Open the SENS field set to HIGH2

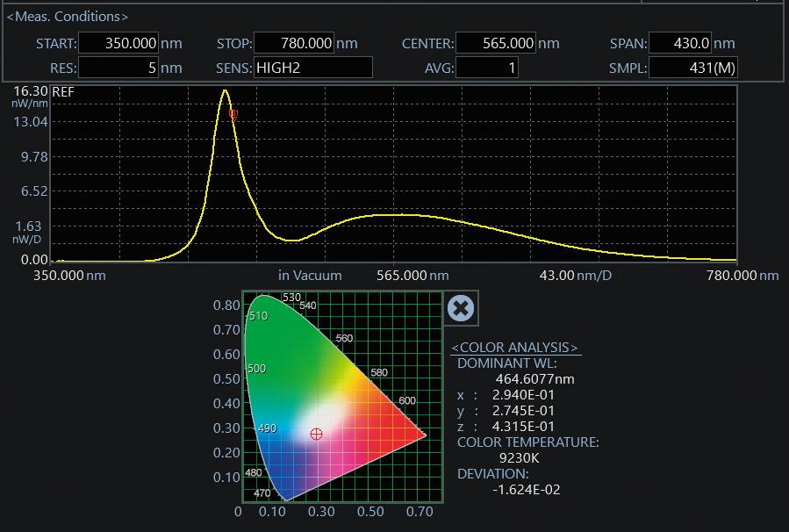pyautogui.click(x=313, y=68)
